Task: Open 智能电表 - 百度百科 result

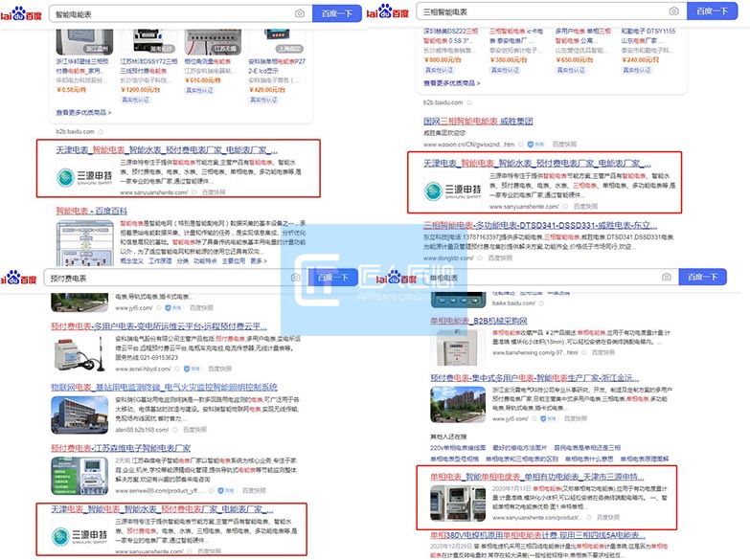Action: (x=91, y=209)
